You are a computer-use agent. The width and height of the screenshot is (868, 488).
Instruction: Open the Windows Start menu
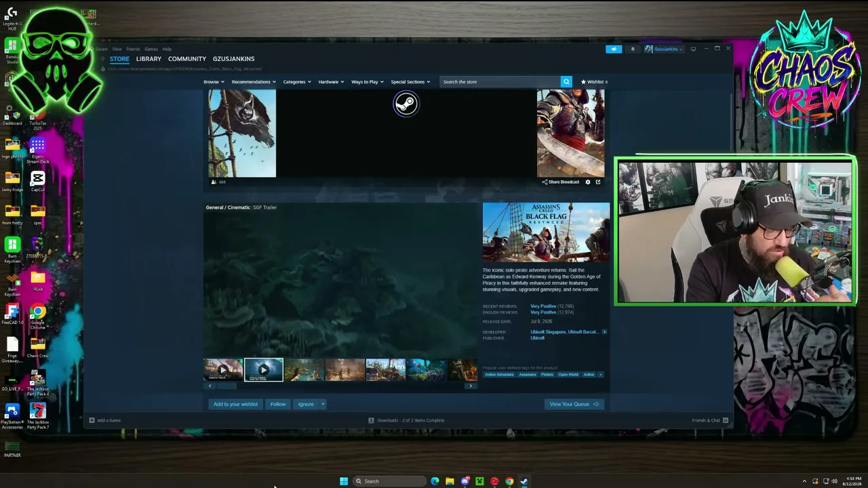[x=344, y=481]
